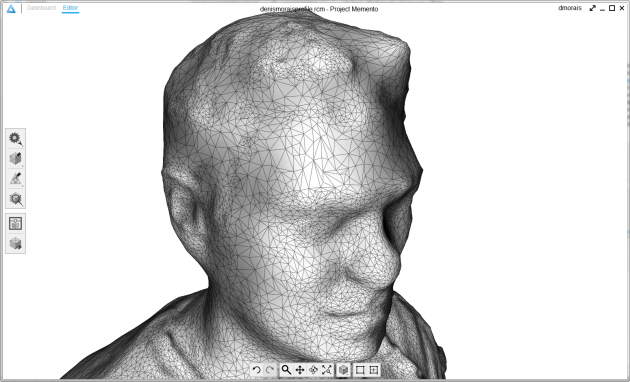The image size is (630, 382).
Task: Switch to the Dashboard tab
Action: click(x=41, y=8)
